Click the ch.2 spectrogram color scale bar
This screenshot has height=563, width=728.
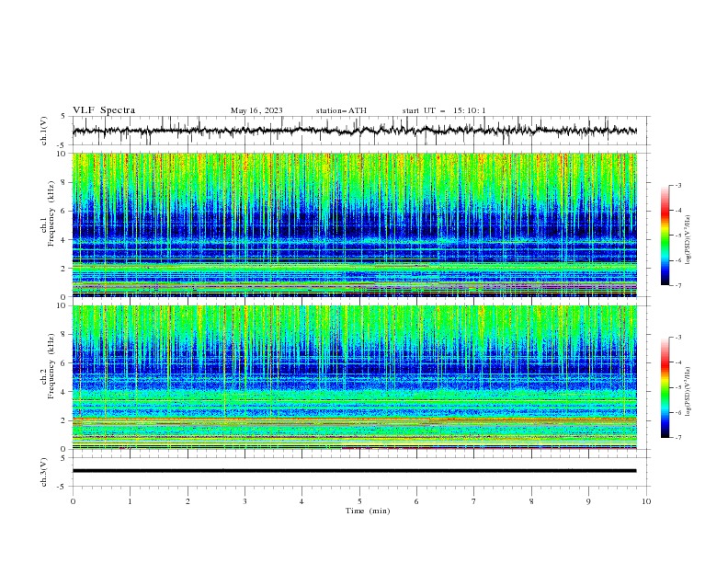click(665, 387)
